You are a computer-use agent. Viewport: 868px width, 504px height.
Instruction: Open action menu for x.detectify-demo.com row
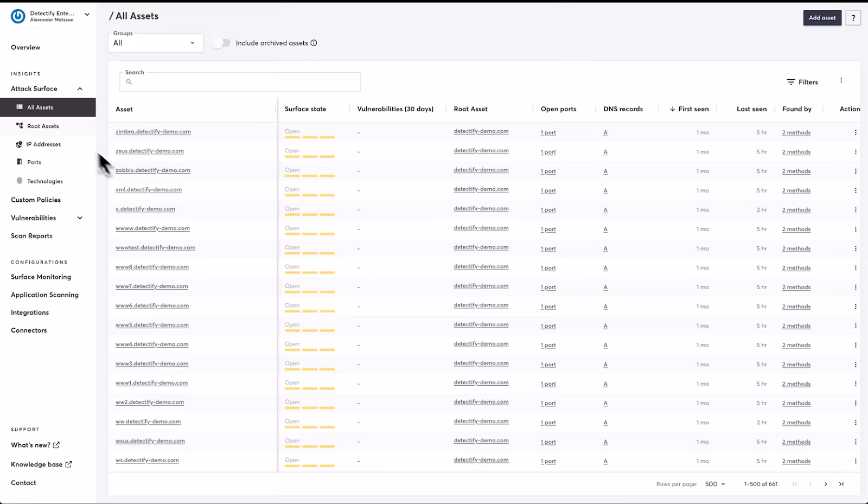pos(856,210)
